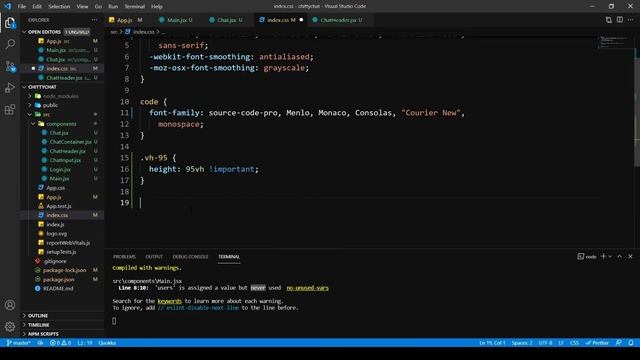The image size is (640, 360).
Task: Open README.md in file tree
Action: (58, 289)
